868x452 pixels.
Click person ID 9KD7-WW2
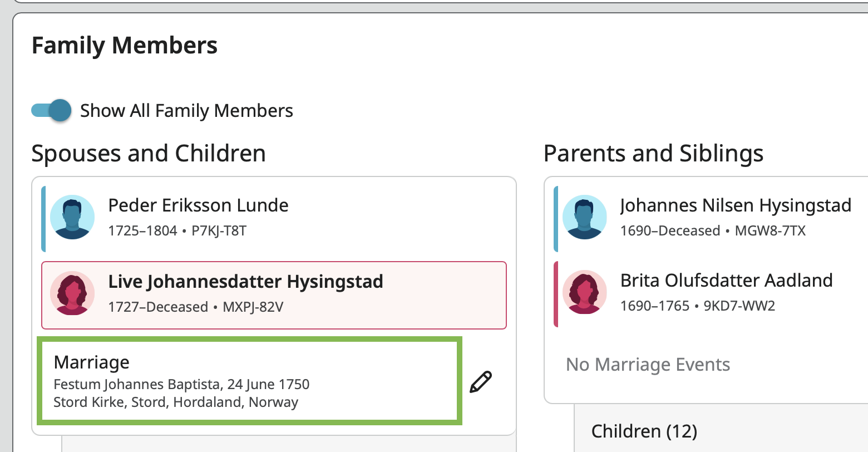point(739,306)
